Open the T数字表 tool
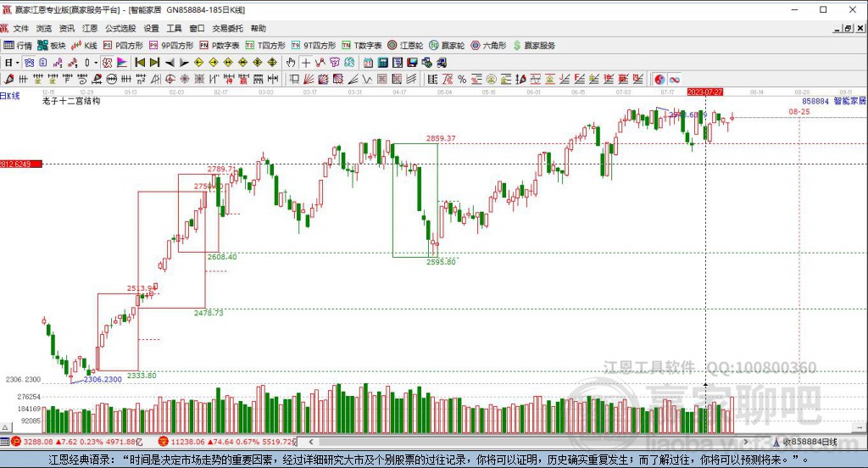 [361, 46]
